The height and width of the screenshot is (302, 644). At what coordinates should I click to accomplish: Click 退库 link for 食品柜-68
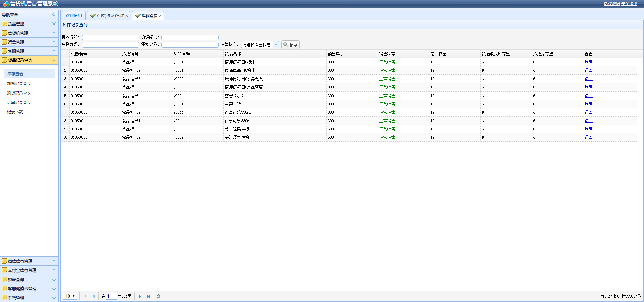(x=589, y=62)
